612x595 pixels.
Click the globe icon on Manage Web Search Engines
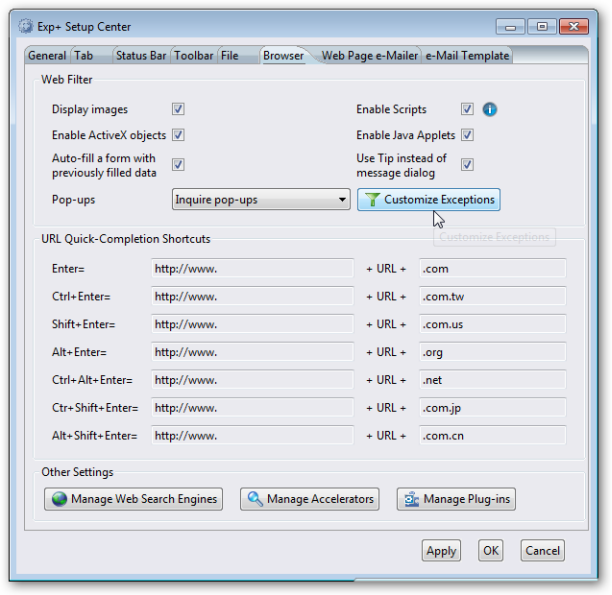60,499
